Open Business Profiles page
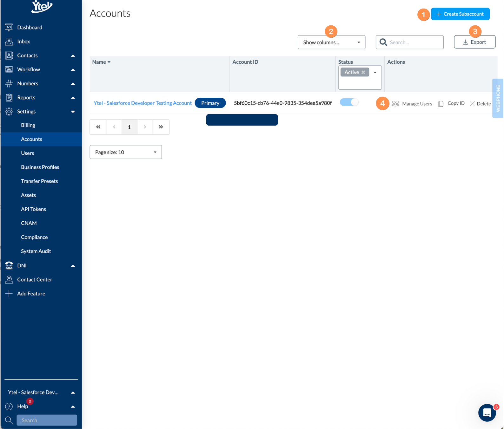Image resolution: width=504 pixels, height=429 pixels. coord(40,167)
